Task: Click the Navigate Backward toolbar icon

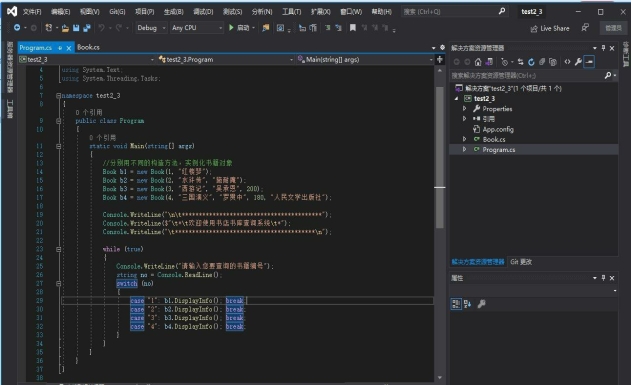Action: click(x=17, y=28)
